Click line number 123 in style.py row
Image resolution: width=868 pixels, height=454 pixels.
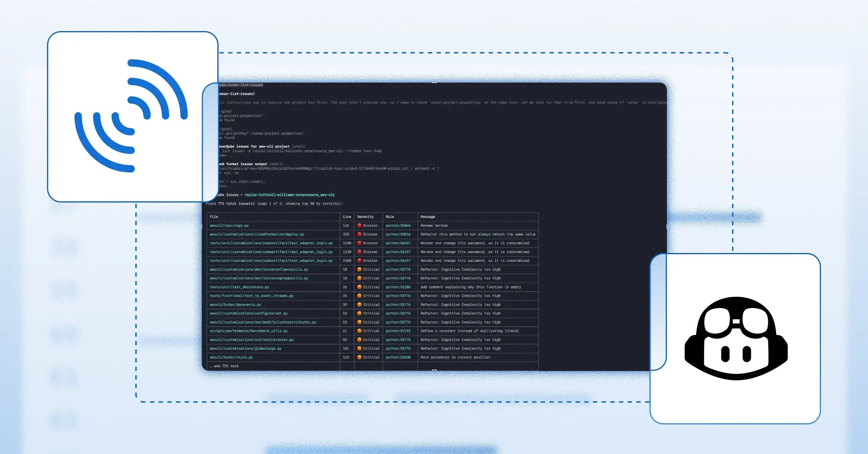pyautogui.click(x=346, y=357)
